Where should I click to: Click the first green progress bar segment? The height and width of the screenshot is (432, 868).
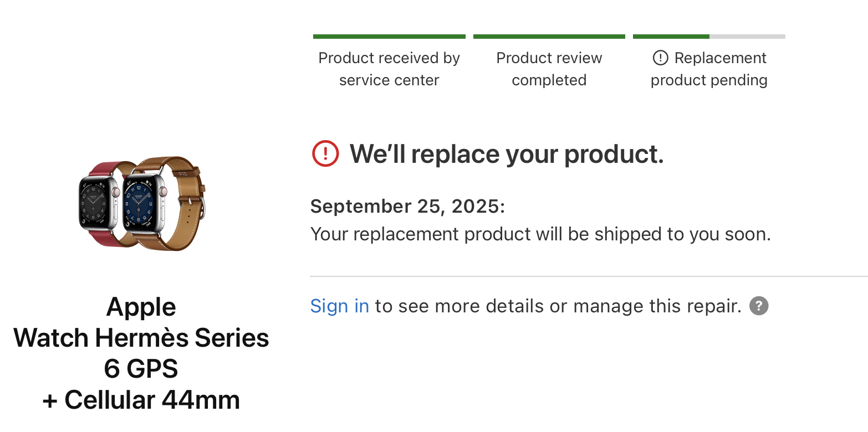(x=389, y=37)
